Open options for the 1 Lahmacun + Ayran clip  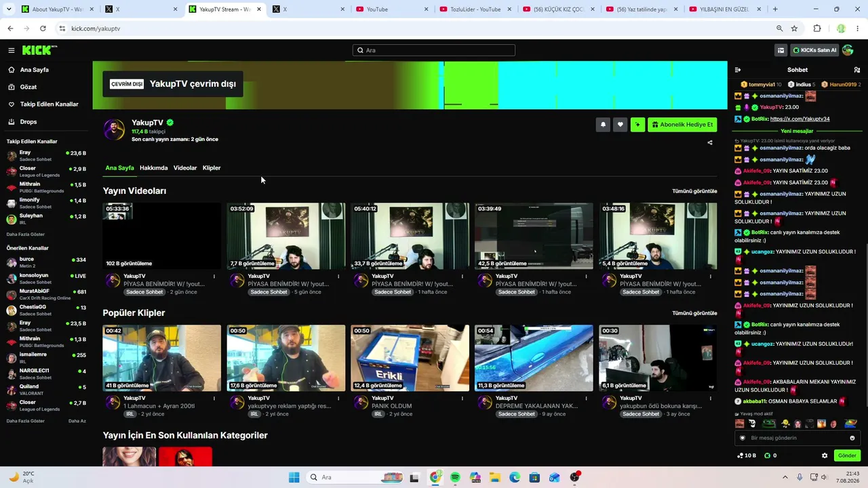[214, 399]
